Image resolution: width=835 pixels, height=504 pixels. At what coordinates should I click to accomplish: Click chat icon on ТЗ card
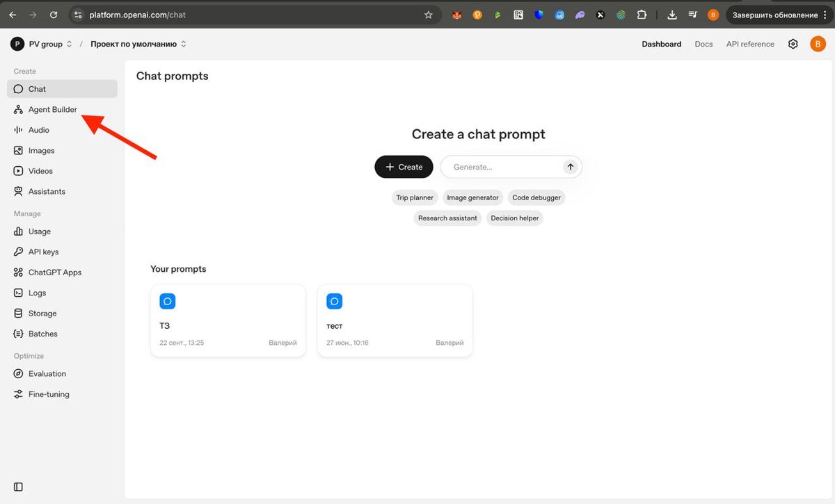pos(167,301)
